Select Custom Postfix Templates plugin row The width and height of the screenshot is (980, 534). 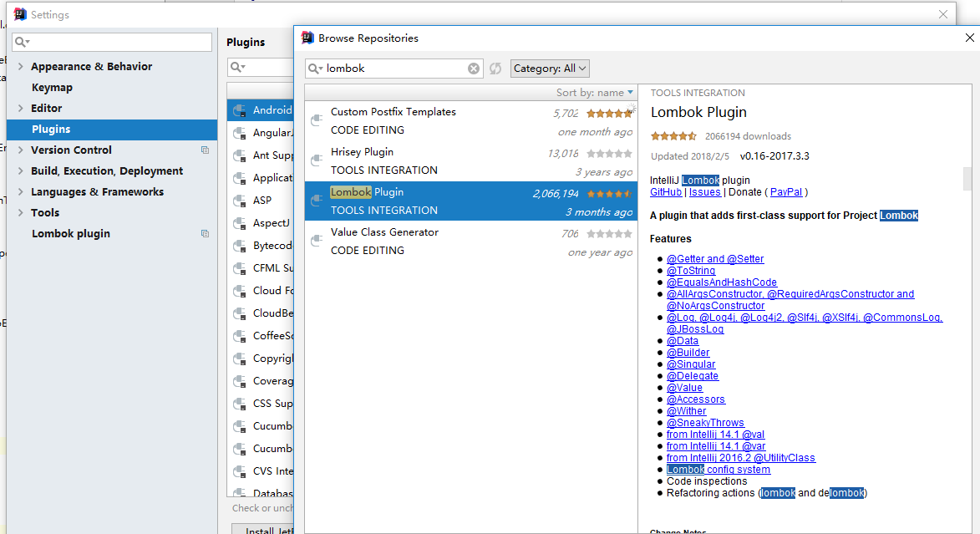(471, 120)
